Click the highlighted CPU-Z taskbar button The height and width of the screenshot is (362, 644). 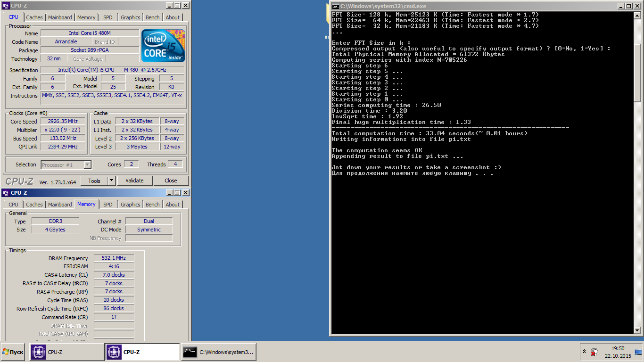coord(142,352)
